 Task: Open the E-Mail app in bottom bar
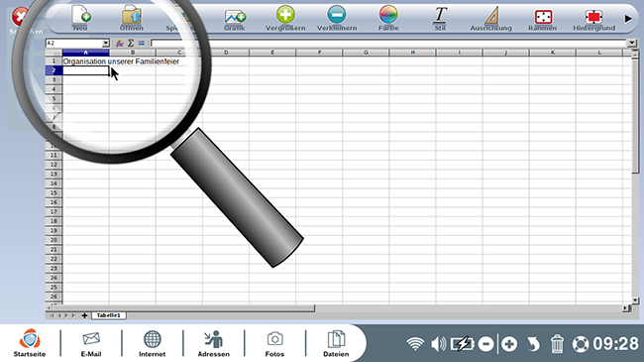click(91, 343)
